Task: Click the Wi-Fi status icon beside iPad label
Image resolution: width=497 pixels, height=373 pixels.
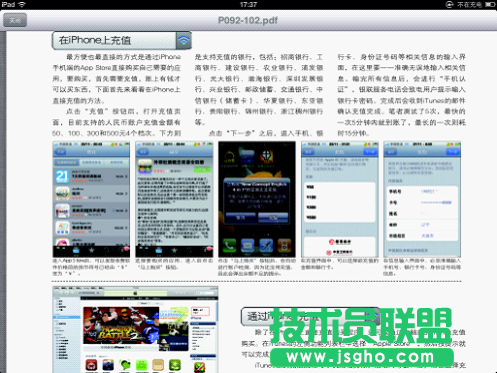Action: (22, 4)
